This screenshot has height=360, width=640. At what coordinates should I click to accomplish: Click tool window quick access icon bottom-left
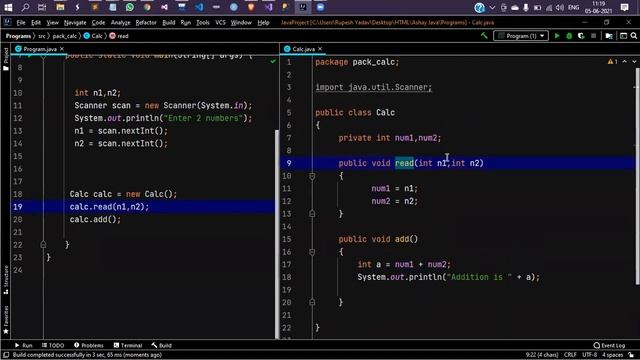pos(6,355)
